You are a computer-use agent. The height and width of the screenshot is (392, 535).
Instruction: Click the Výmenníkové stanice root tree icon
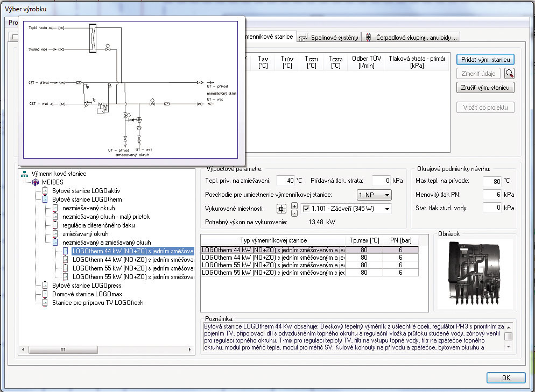[x=24, y=174]
